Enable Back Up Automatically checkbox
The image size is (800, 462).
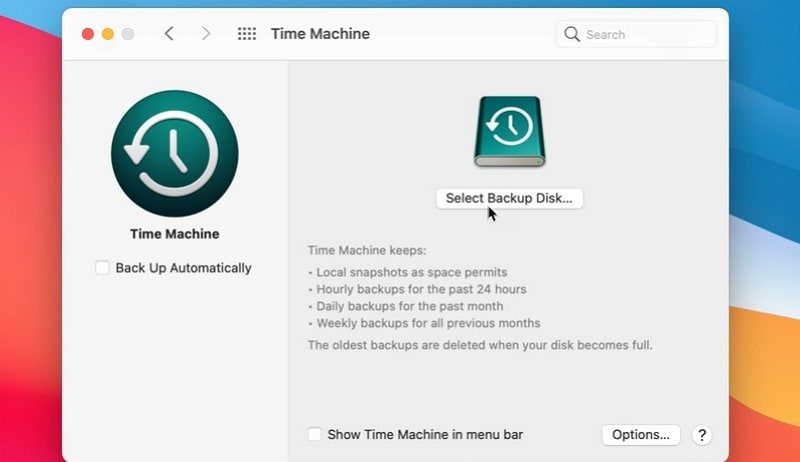coord(102,268)
